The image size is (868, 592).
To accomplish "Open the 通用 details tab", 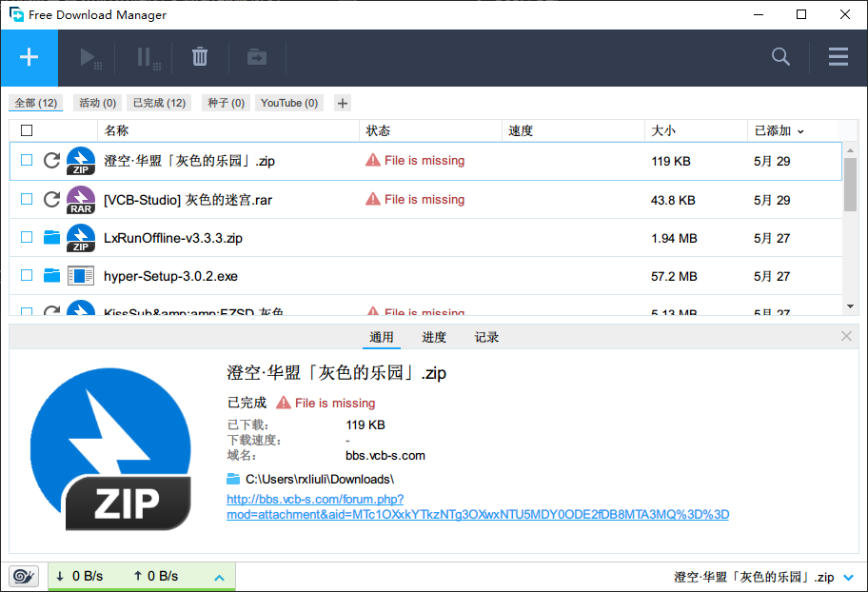I will pyautogui.click(x=382, y=337).
